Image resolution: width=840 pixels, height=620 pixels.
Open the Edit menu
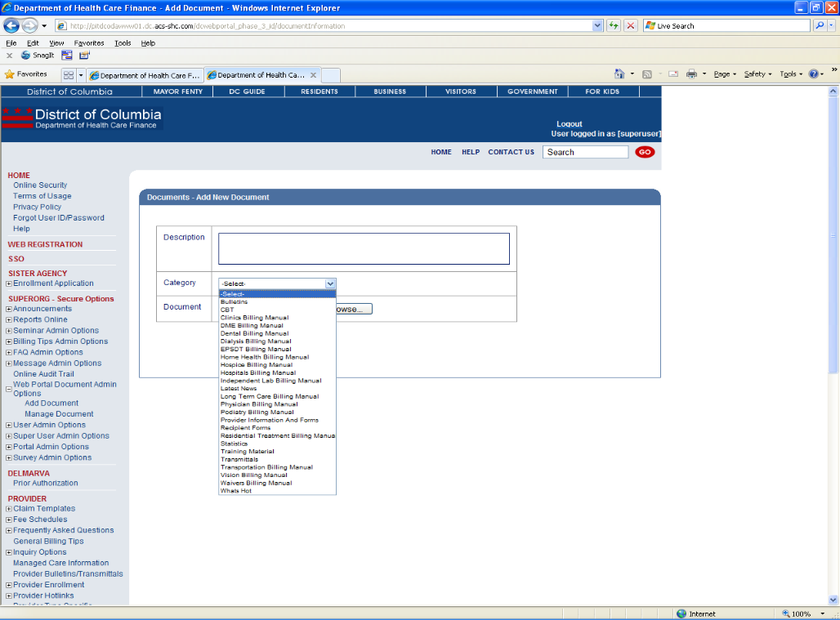point(33,42)
